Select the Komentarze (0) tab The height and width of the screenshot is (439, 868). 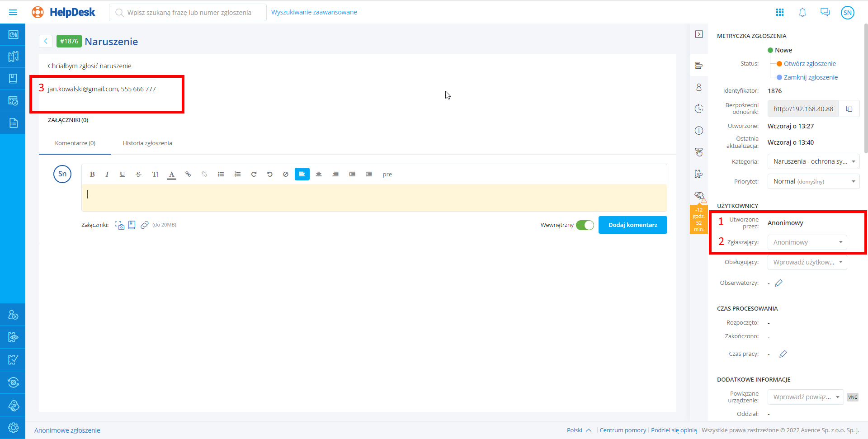(x=75, y=143)
